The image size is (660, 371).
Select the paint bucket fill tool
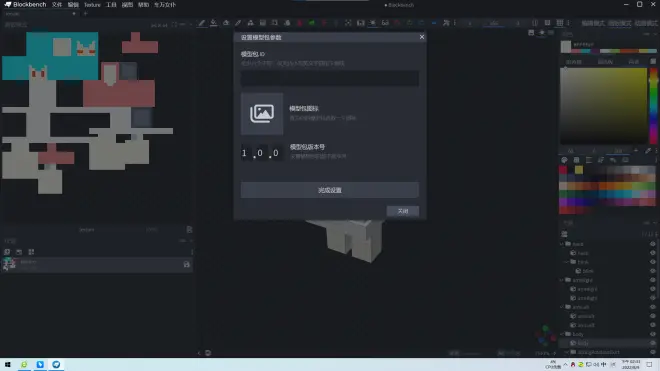click(x=214, y=23)
